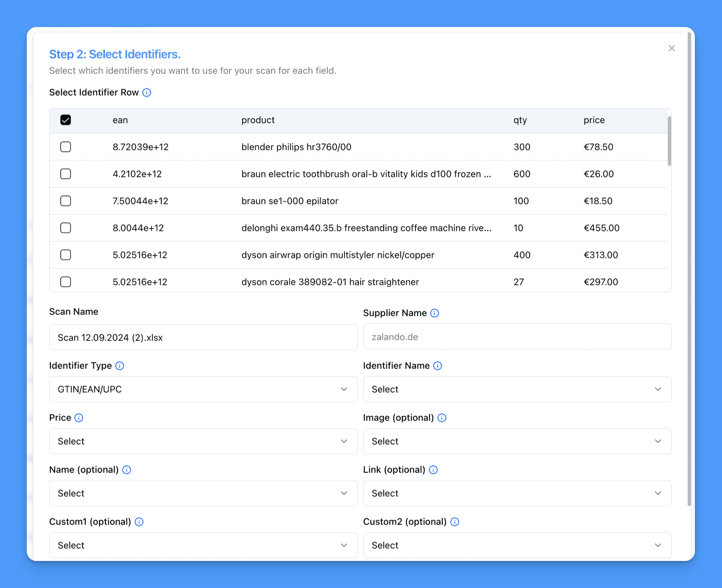The width and height of the screenshot is (722, 588).
Task: Click the quantity 300 cell
Action: [x=522, y=147]
